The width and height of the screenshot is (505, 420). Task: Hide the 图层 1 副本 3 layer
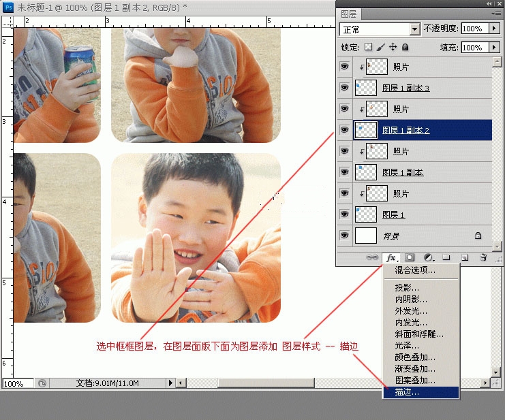click(x=345, y=88)
